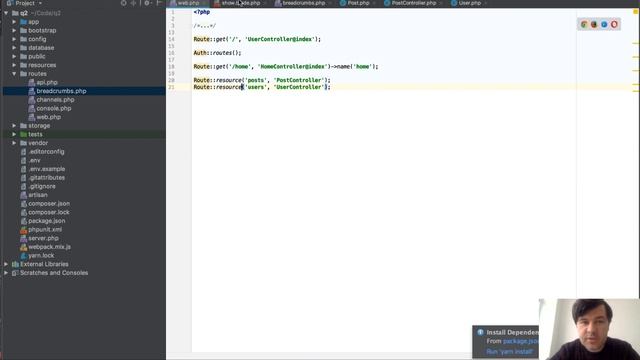
Task: Click the locate-file target icon in Project toolbar
Action: (124, 3)
